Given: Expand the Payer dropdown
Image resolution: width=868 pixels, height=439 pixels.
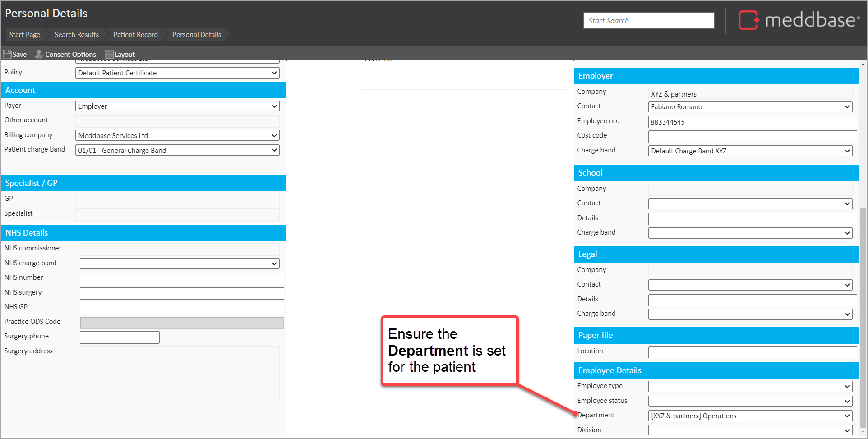Looking at the screenshot, I should (x=177, y=106).
